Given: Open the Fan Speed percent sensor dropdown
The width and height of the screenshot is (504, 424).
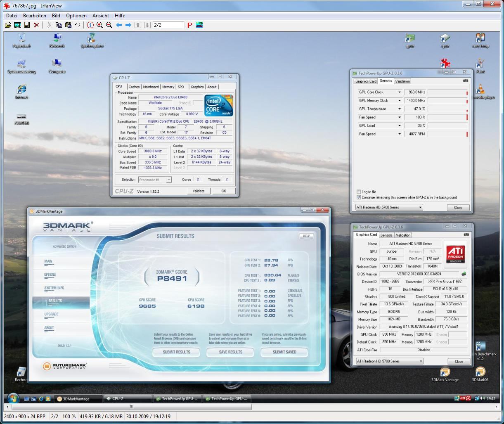Looking at the screenshot, I should [x=380, y=117].
